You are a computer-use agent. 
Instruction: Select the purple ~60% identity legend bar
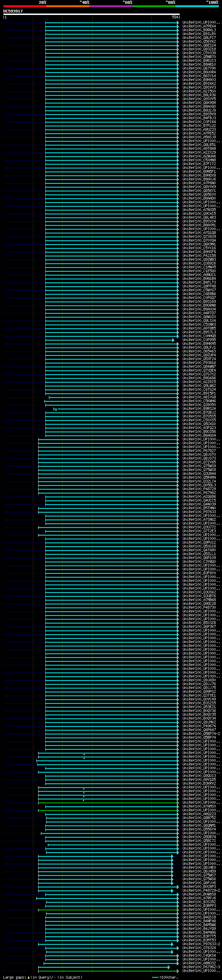click(x=111, y=6)
